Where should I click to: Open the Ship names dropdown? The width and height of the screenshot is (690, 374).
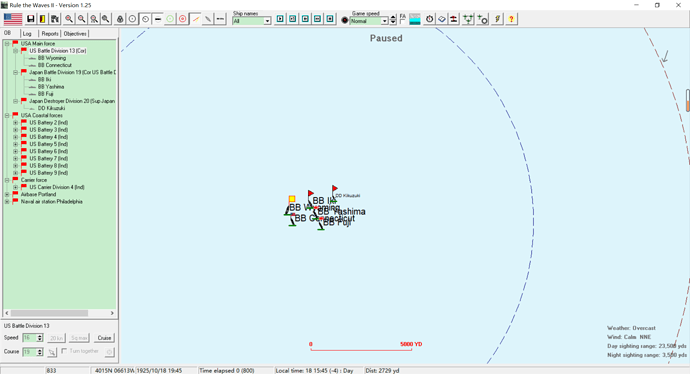coord(267,21)
